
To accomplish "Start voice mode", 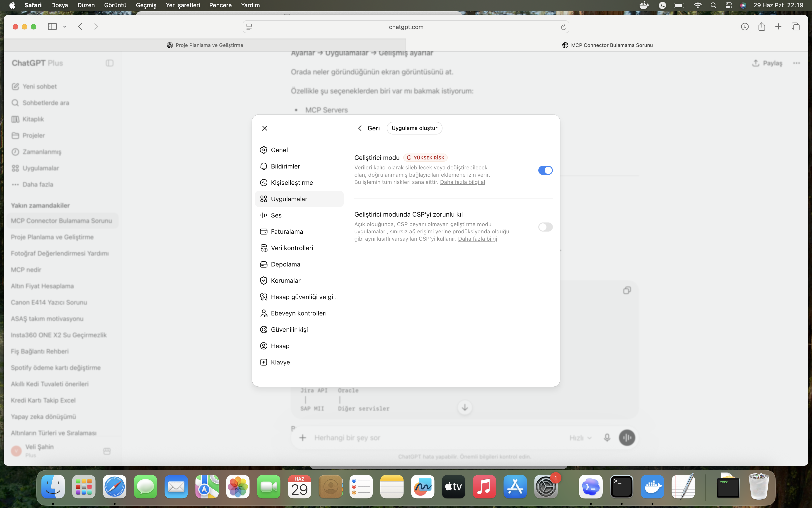I will pos(627,438).
